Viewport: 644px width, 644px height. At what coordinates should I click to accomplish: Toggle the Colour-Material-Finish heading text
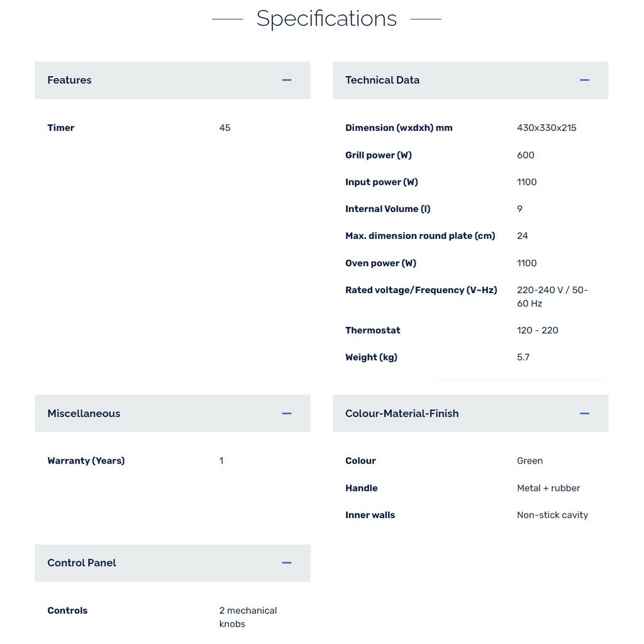[x=401, y=413]
